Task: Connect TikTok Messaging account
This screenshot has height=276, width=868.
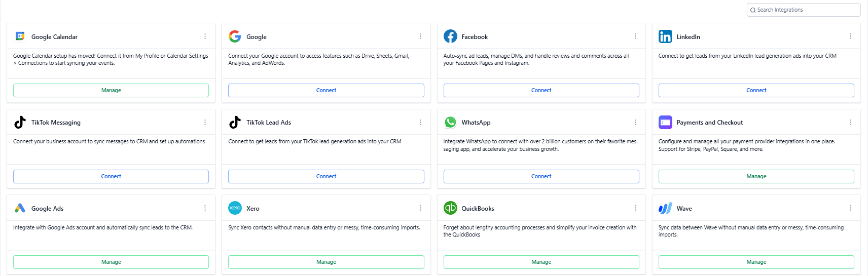Action: (x=111, y=176)
